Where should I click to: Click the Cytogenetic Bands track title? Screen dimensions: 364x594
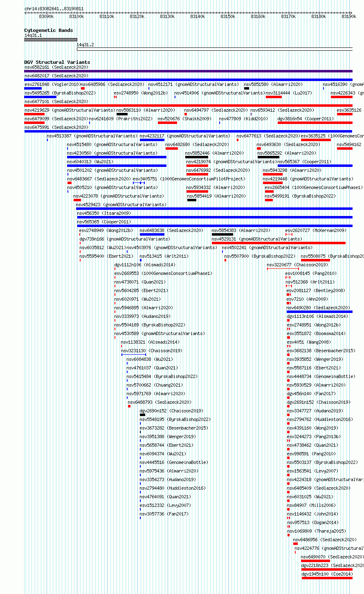49,30
